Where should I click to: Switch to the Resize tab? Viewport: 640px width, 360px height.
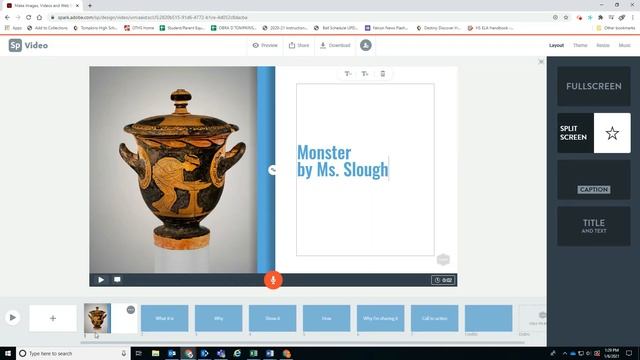coord(603,45)
